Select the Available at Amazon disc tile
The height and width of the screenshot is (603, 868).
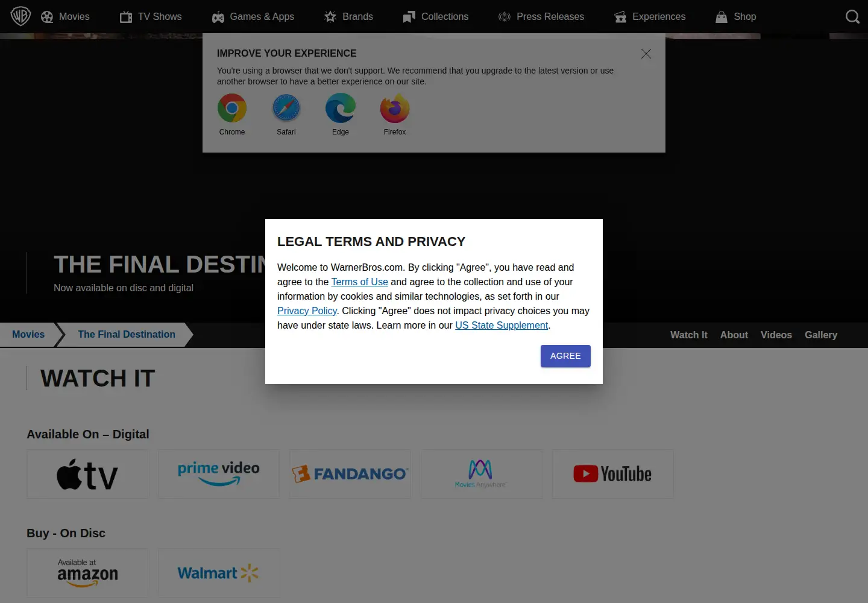[x=87, y=573]
